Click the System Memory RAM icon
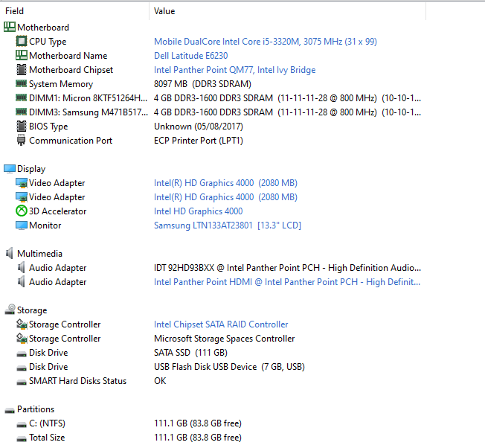 [x=21, y=83]
